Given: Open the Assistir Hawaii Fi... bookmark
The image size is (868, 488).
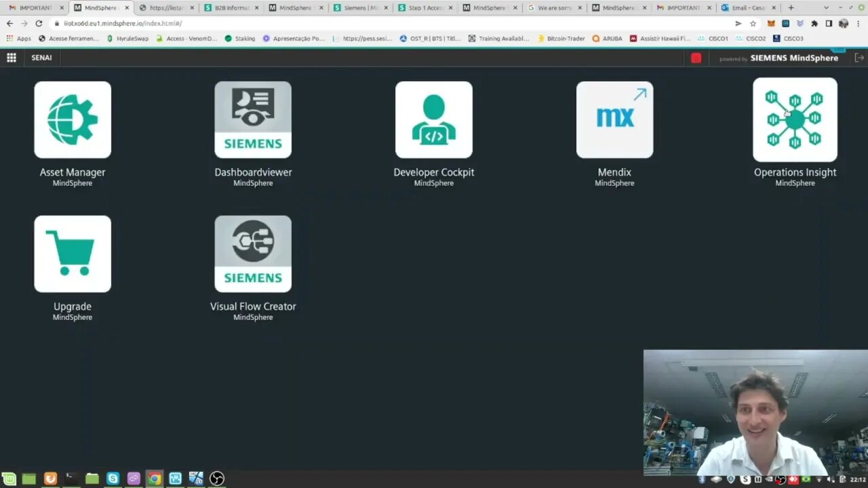Looking at the screenshot, I should tap(660, 39).
